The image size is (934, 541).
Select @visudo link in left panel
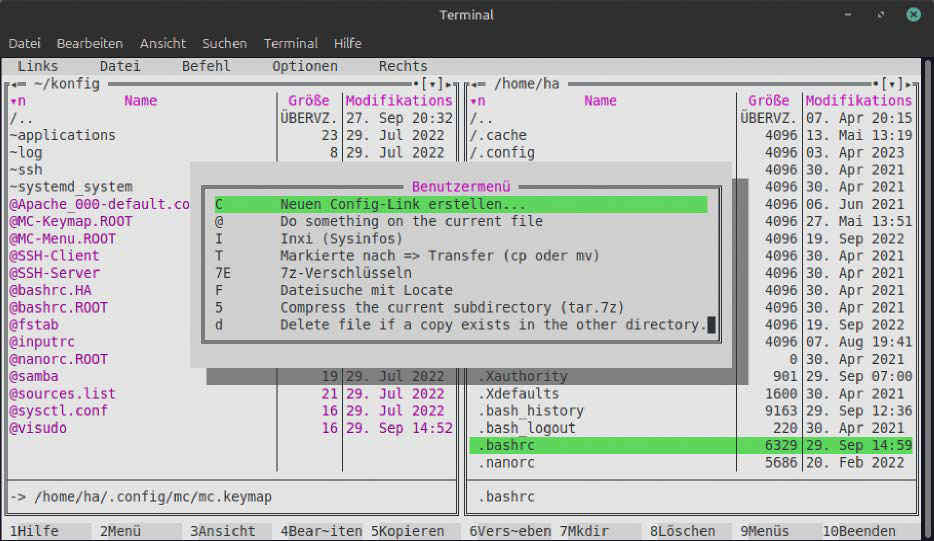38,429
